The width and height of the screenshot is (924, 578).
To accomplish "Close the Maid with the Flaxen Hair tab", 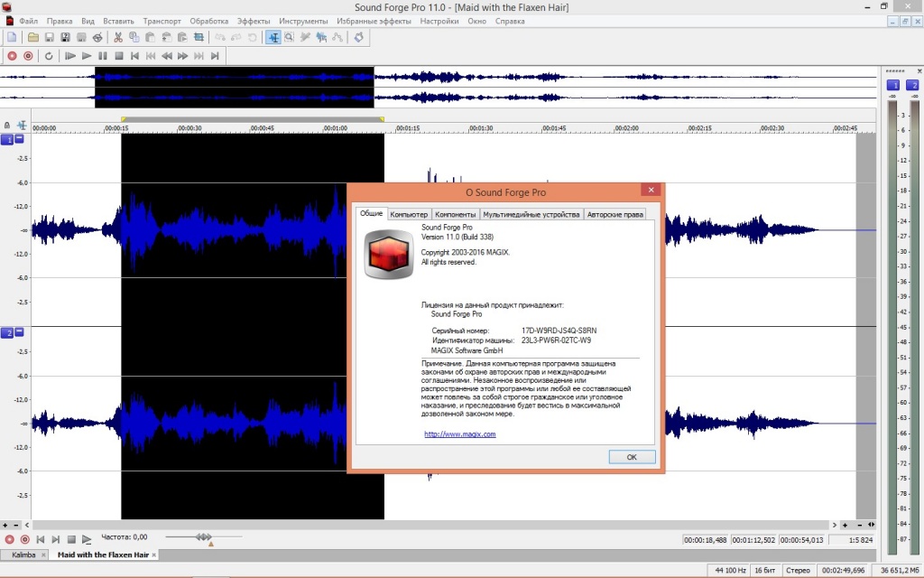I will 153,555.
